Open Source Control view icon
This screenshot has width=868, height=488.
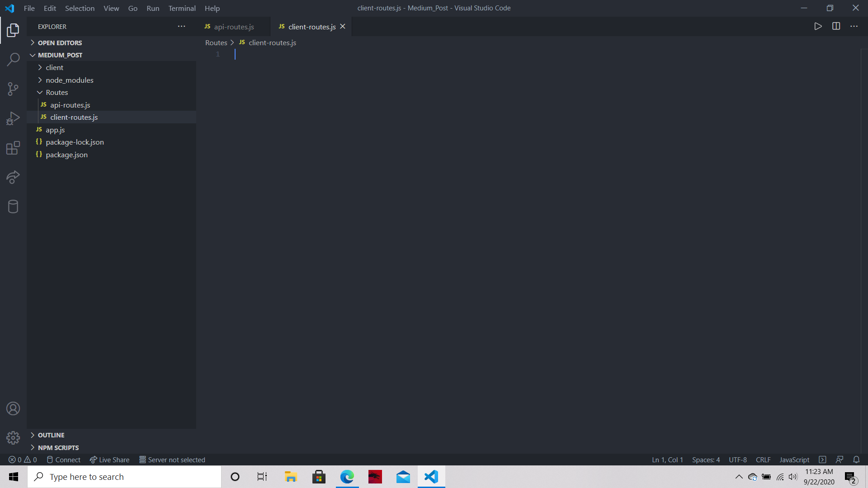pyautogui.click(x=13, y=89)
